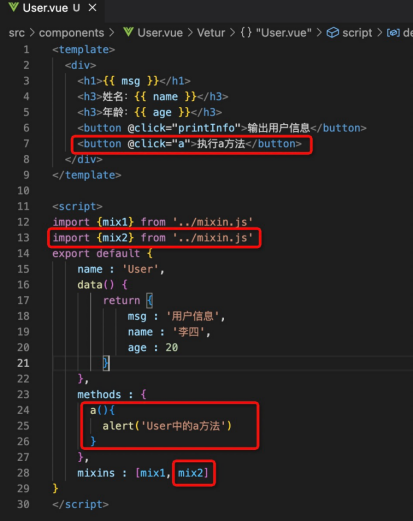Click the braces icon in breadcrumb
The height and width of the screenshot is (521, 413).
tap(246, 33)
